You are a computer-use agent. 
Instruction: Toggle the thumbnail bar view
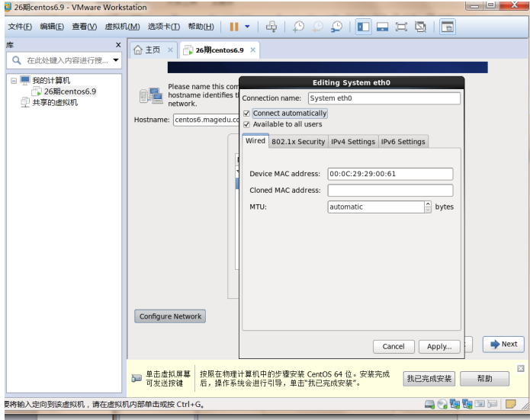382,27
